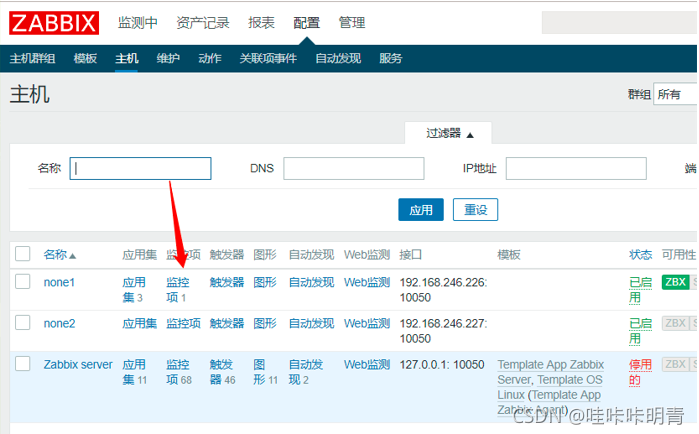Toggle none1 已启用 status

(640, 290)
